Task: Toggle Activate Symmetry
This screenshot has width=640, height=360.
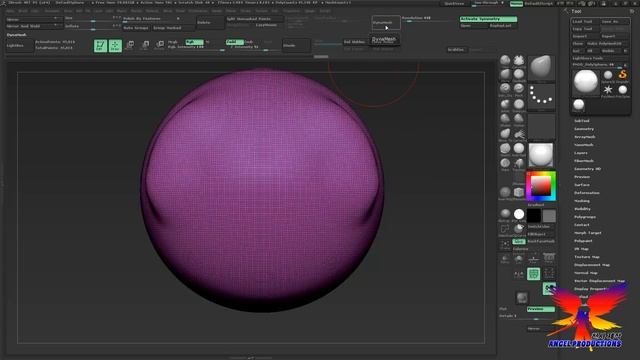Action: click(488, 19)
